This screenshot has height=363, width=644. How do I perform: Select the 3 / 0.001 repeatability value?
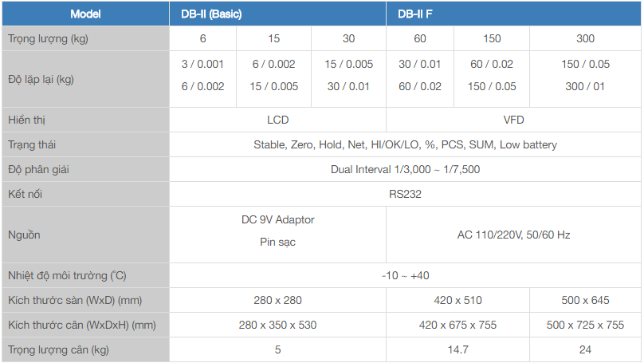(x=202, y=64)
